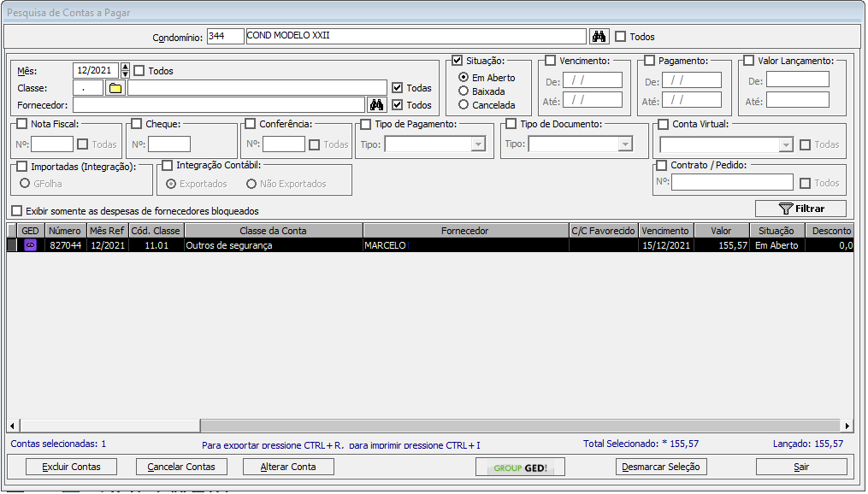The image size is (868, 494).
Task: Click Desmarcar Seleção button
Action: (x=661, y=467)
